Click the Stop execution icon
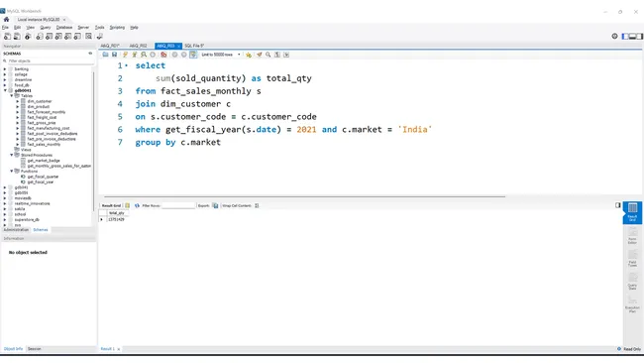The image size is (644, 363). pos(153,55)
